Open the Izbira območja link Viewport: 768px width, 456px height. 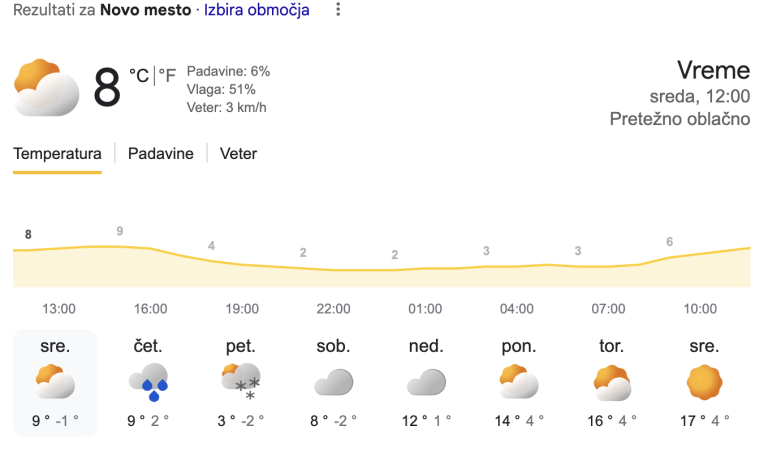click(x=257, y=10)
